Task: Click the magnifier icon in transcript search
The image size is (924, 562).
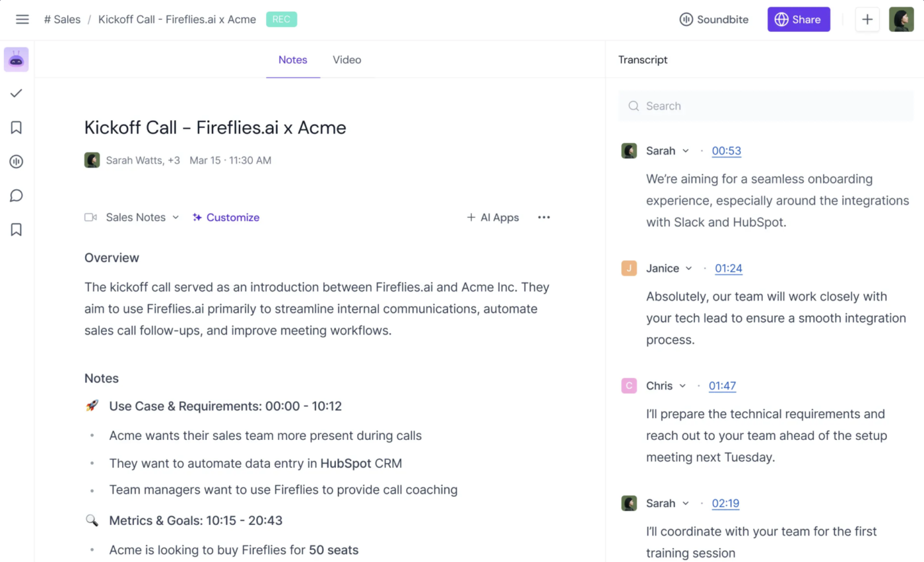Action: pos(634,106)
